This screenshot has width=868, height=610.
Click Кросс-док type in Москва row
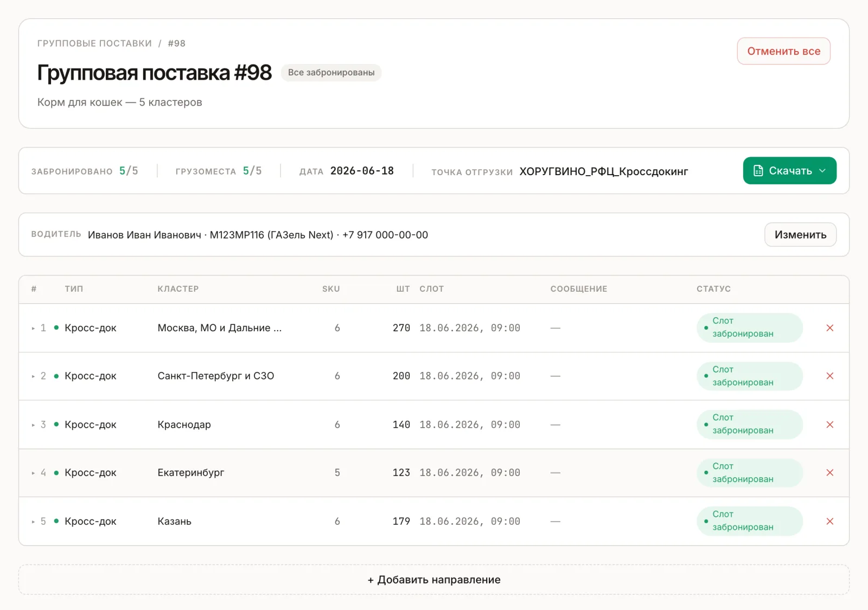91,328
